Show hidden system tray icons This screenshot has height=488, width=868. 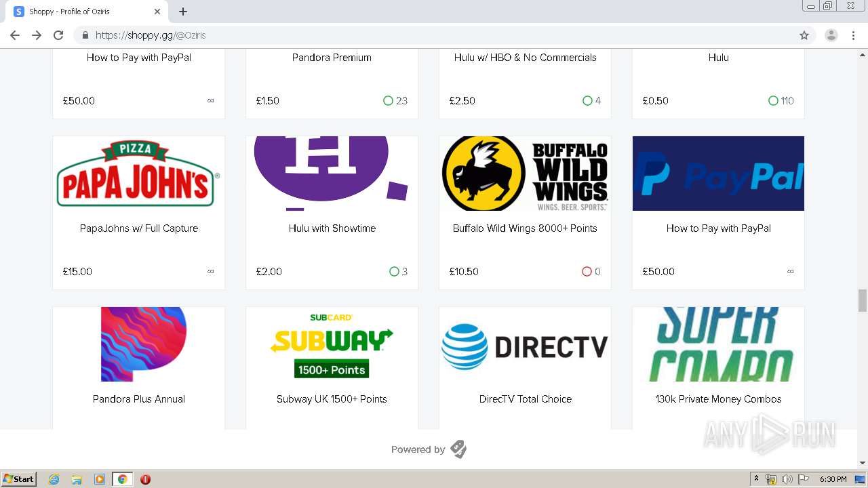point(756,479)
